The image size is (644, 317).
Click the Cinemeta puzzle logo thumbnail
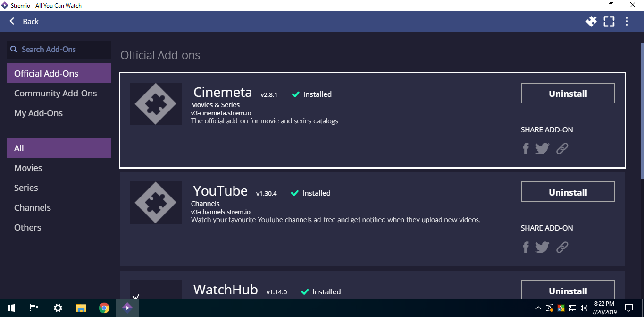tap(156, 104)
